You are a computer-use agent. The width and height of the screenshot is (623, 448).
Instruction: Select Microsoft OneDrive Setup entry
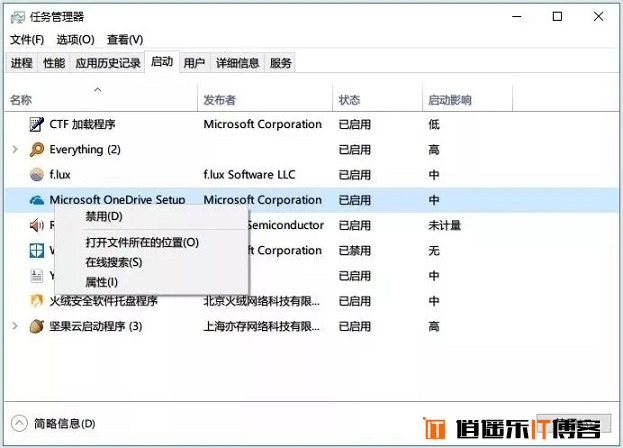(118, 200)
